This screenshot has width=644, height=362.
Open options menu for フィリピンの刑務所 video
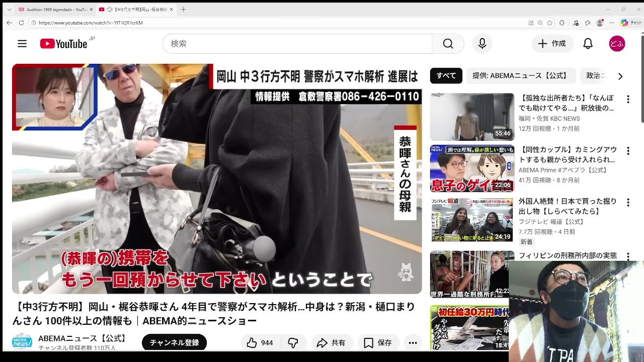click(x=628, y=256)
